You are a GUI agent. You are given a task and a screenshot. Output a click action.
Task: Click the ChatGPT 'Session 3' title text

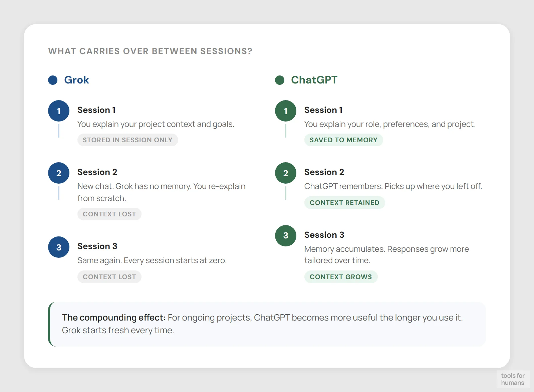pos(324,235)
